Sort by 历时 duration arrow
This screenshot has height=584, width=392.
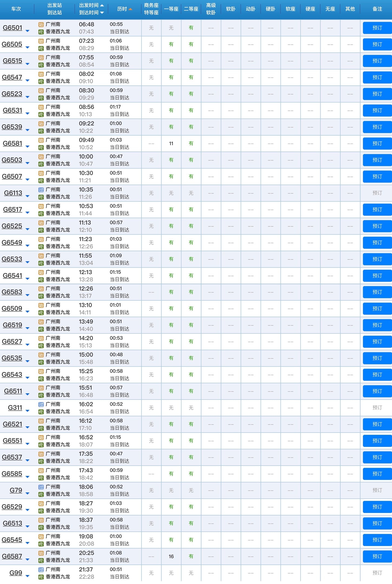pyautogui.click(x=130, y=9)
